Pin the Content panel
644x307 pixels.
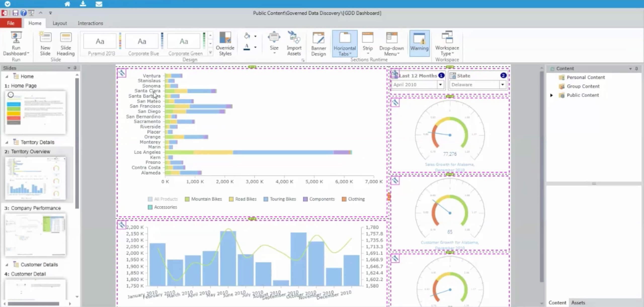pos(636,69)
